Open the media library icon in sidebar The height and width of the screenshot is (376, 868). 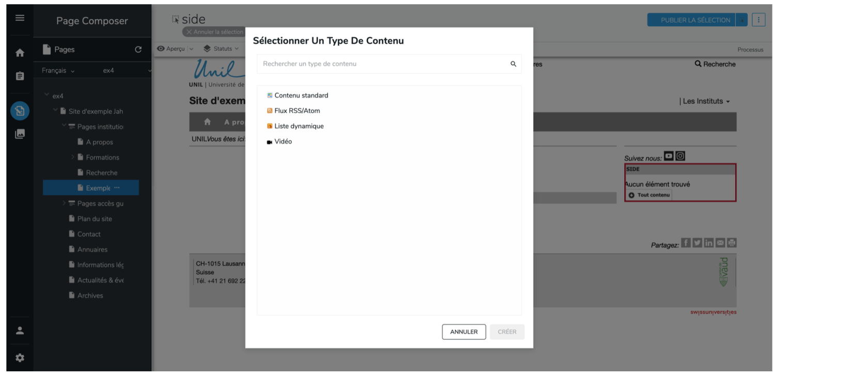(x=20, y=134)
